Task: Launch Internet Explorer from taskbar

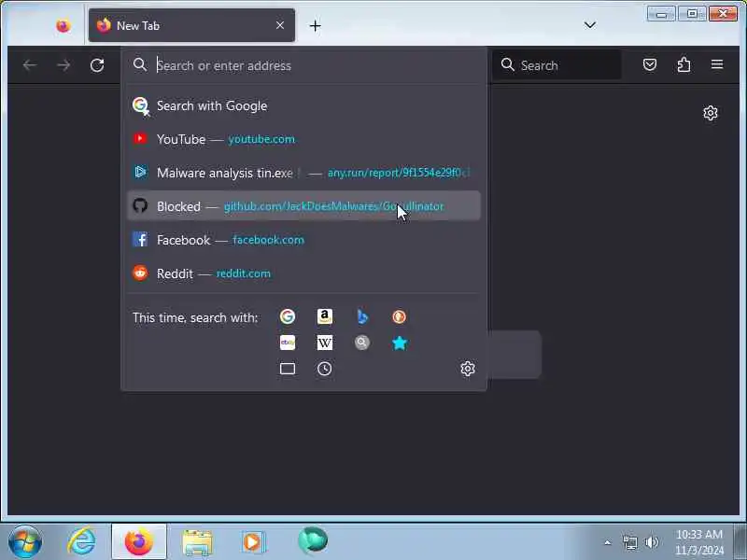Action: 81,541
